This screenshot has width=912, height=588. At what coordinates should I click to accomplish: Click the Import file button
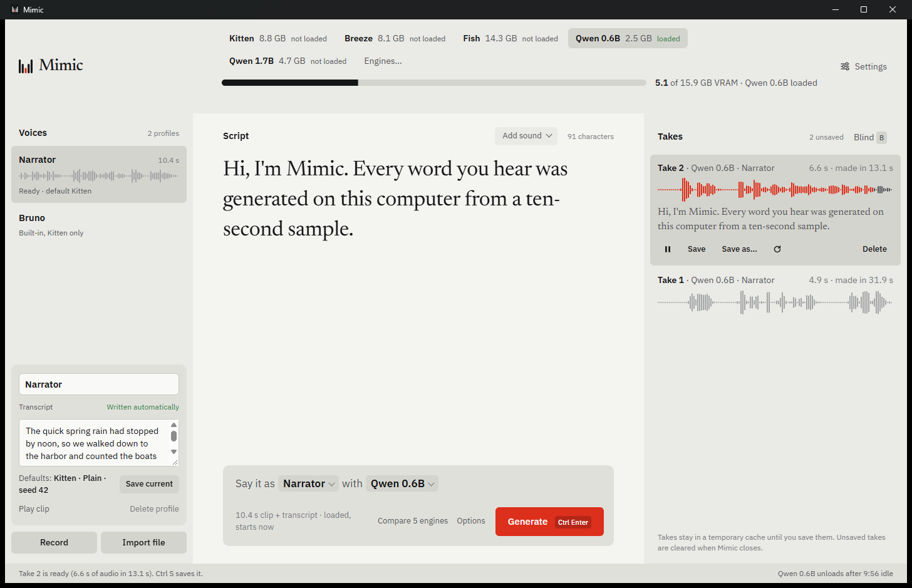tap(143, 542)
